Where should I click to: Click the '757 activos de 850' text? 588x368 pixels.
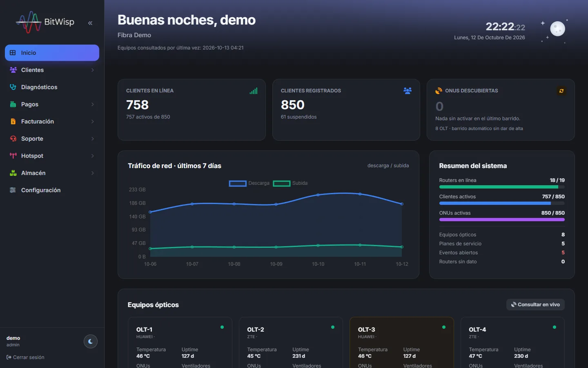148,117
